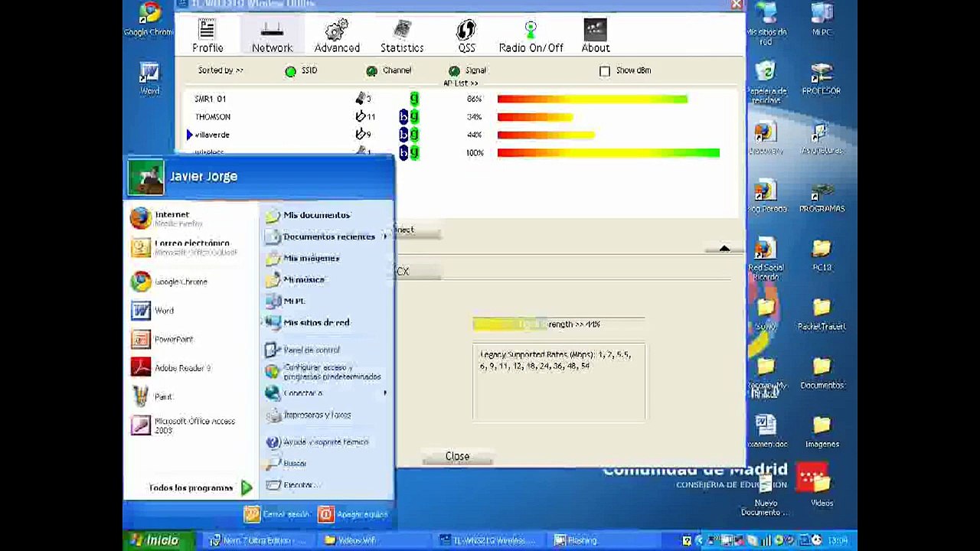980x551 pixels.
Task: Open Panel de control
Action: point(326,350)
